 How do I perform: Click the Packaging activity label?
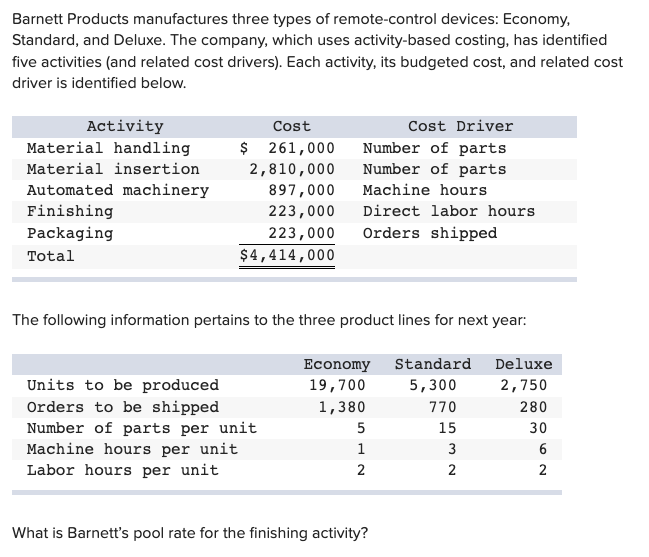70,233
